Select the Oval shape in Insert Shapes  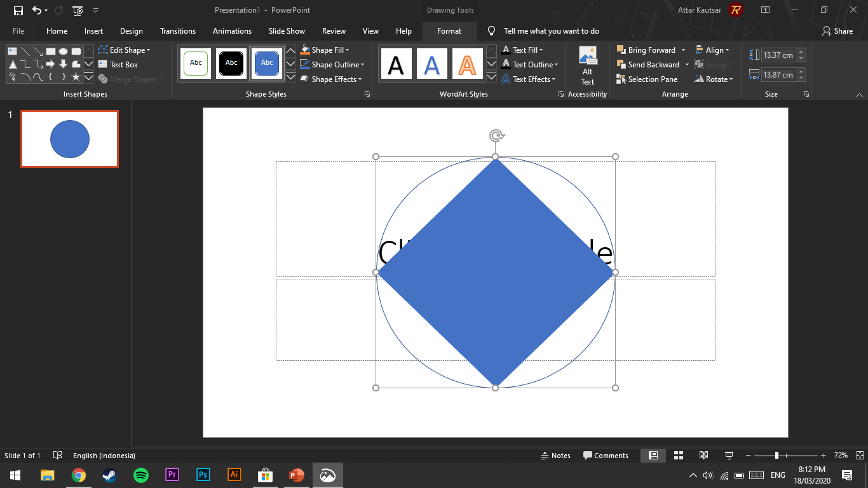pyautogui.click(x=64, y=51)
